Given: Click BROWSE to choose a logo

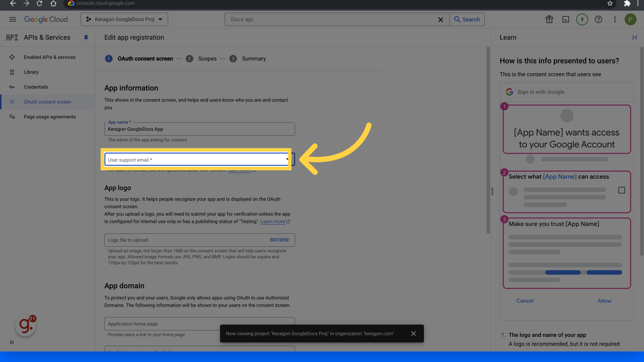Looking at the screenshot, I should pos(279,240).
